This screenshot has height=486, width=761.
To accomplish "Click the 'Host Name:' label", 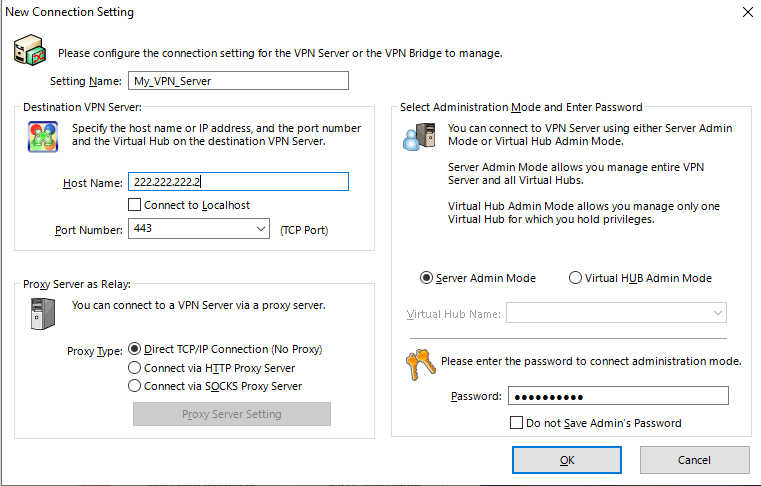I will [93, 183].
